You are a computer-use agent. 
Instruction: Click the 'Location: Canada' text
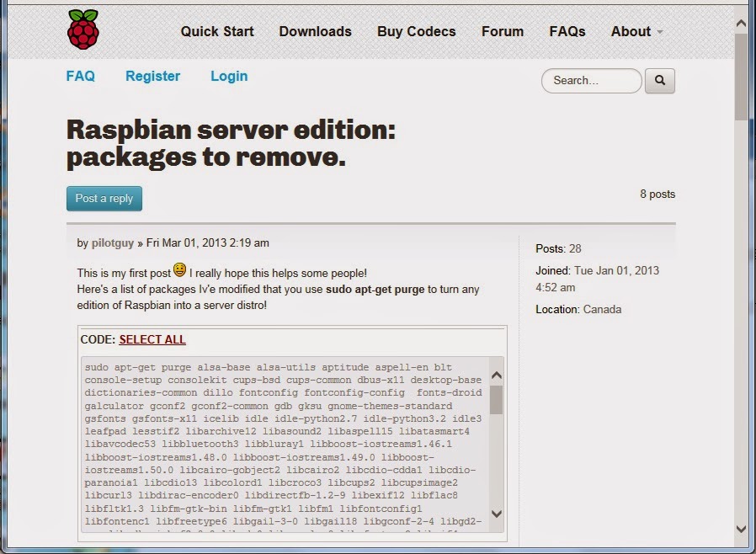coord(578,310)
